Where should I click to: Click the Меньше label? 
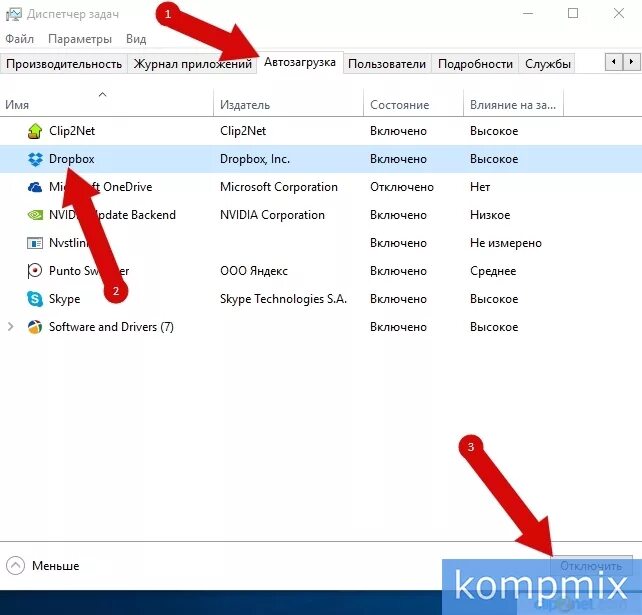(56, 566)
